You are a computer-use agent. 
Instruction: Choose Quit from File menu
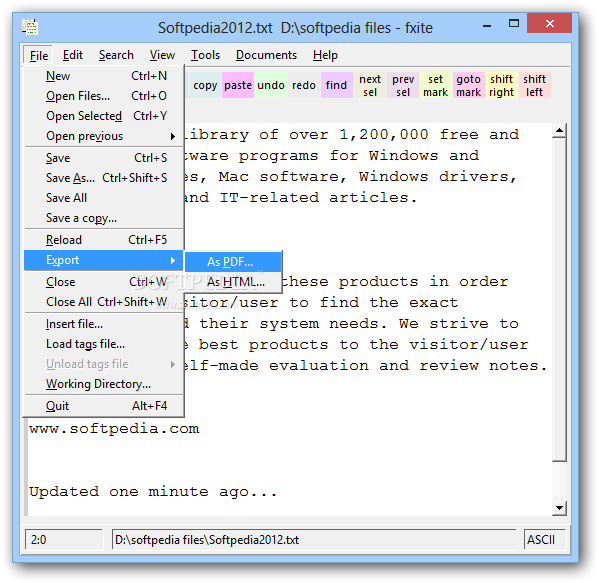point(104,406)
